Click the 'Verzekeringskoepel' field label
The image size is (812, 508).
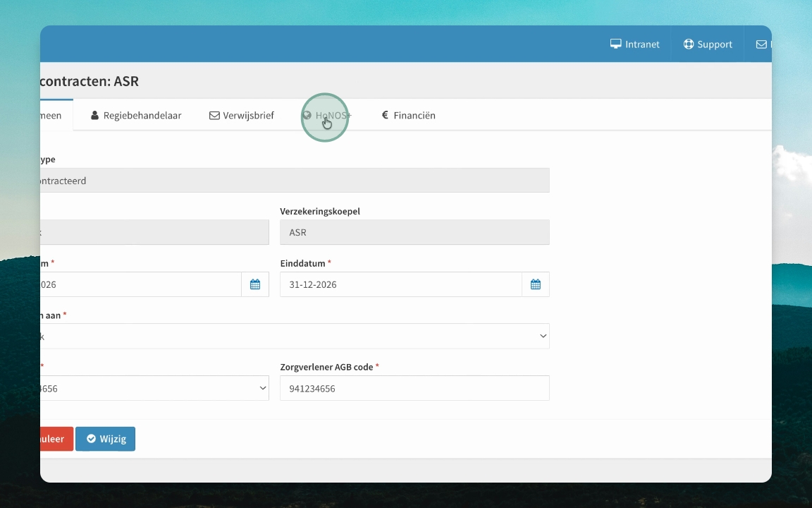coord(320,211)
